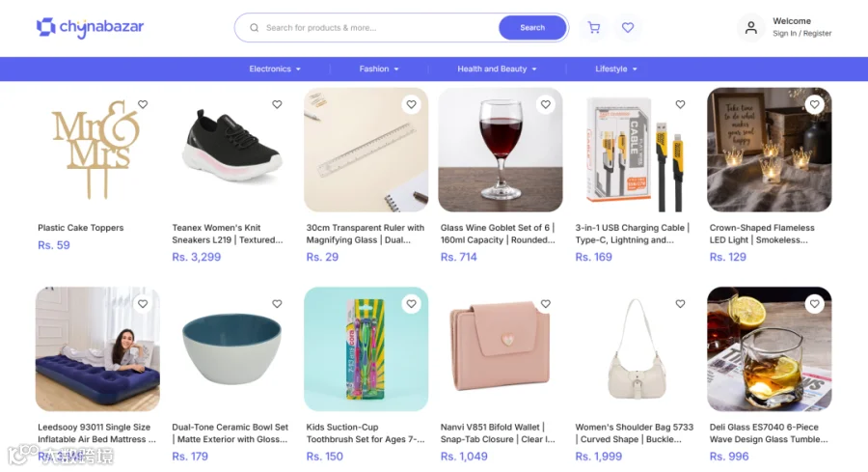Favorite the Plastic Cake Toppers heart

pyautogui.click(x=143, y=104)
